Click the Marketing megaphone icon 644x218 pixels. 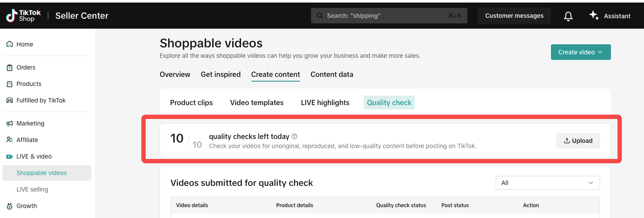click(10, 123)
